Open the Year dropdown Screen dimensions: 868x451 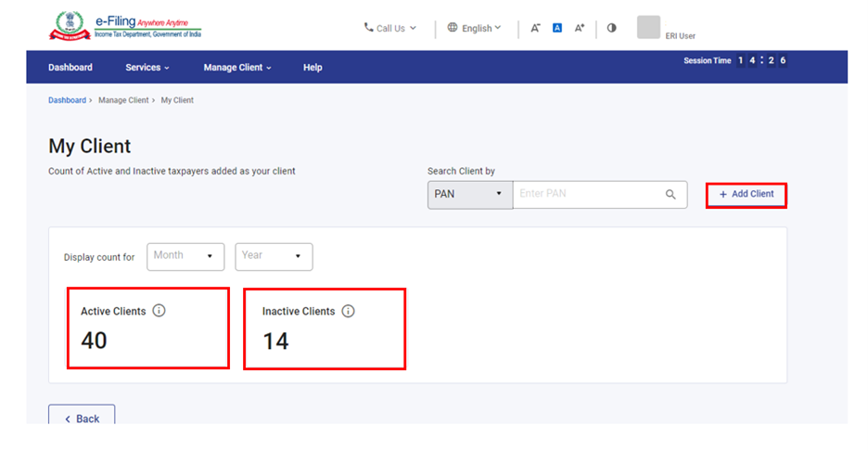(274, 256)
